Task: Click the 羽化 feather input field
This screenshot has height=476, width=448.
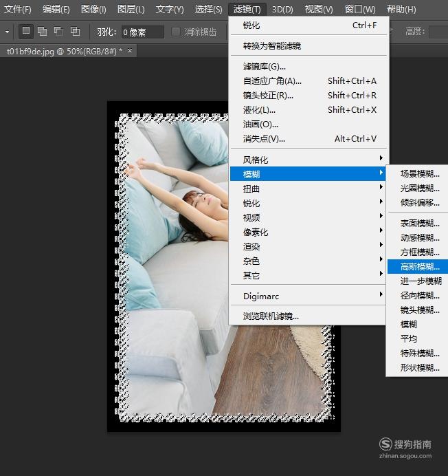Action: tap(142, 32)
